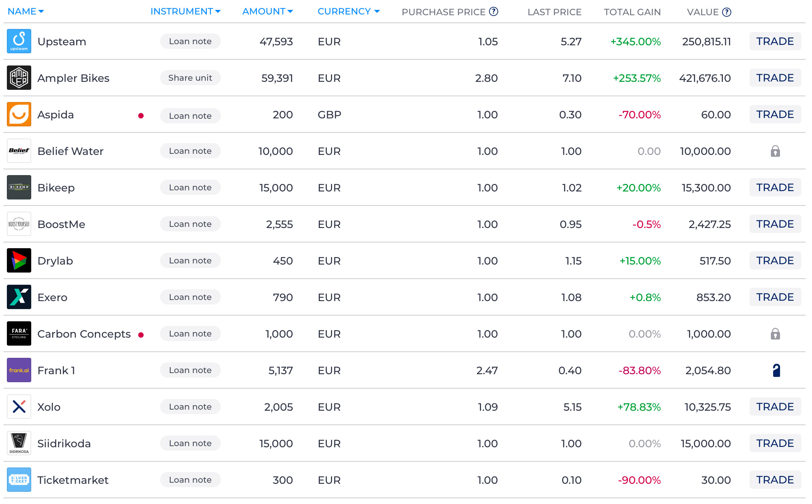
Task: Click the Bikeep logo icon
Action: [x=19, y=187]
